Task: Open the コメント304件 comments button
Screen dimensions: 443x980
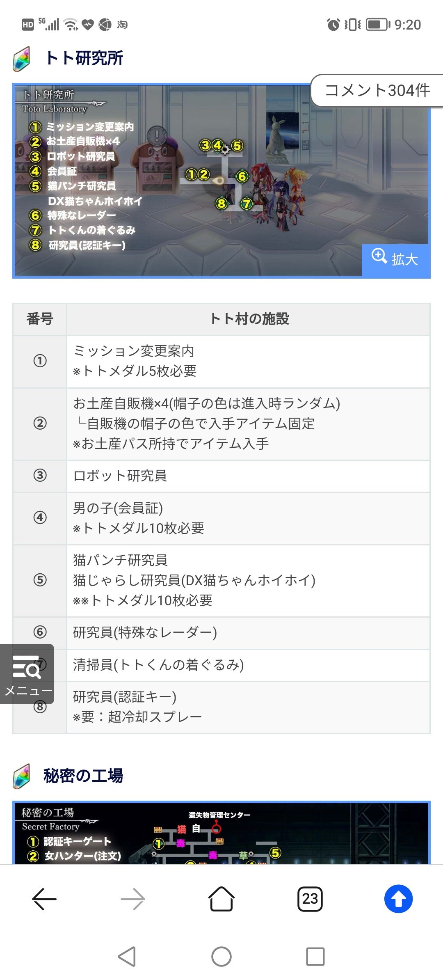Action: 377,91
